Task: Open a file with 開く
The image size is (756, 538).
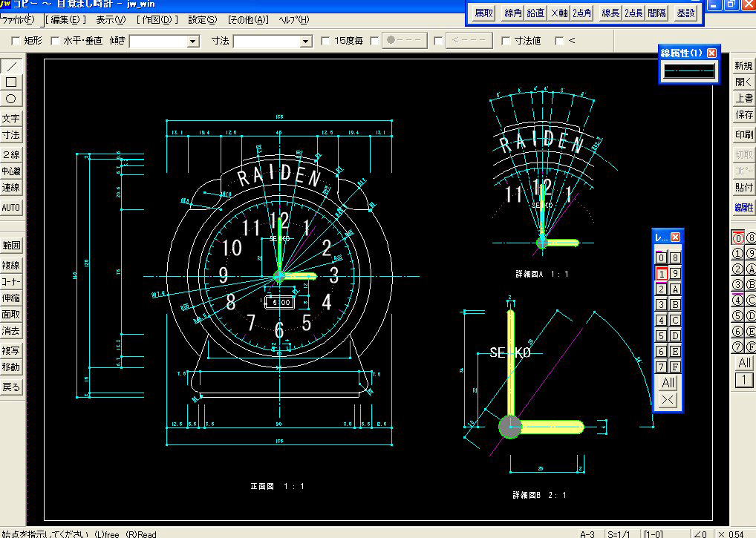Action: click(x=743, y=82)
